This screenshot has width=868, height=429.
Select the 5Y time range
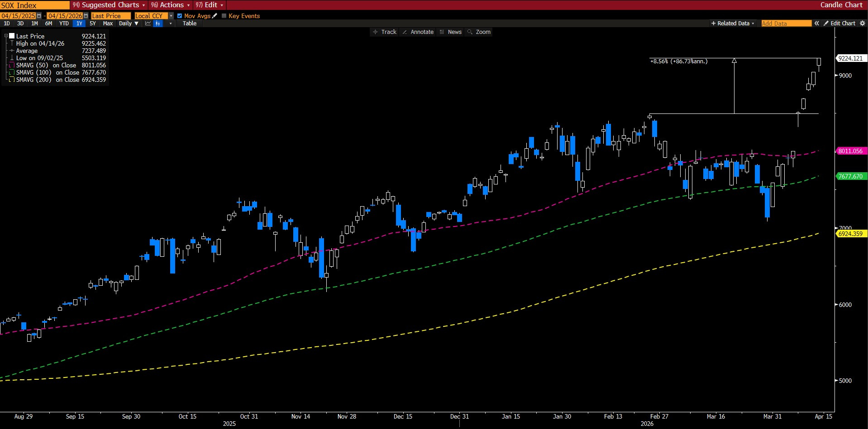93,24
